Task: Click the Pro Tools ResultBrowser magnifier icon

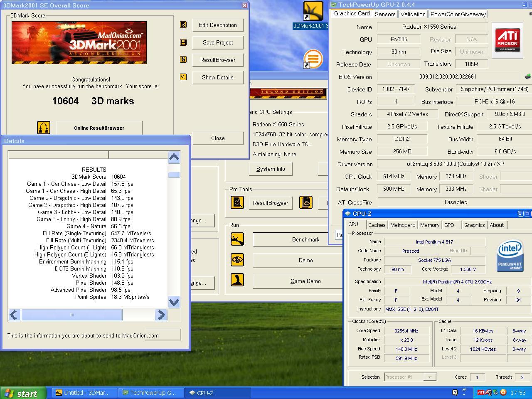Action: (237, 203)
